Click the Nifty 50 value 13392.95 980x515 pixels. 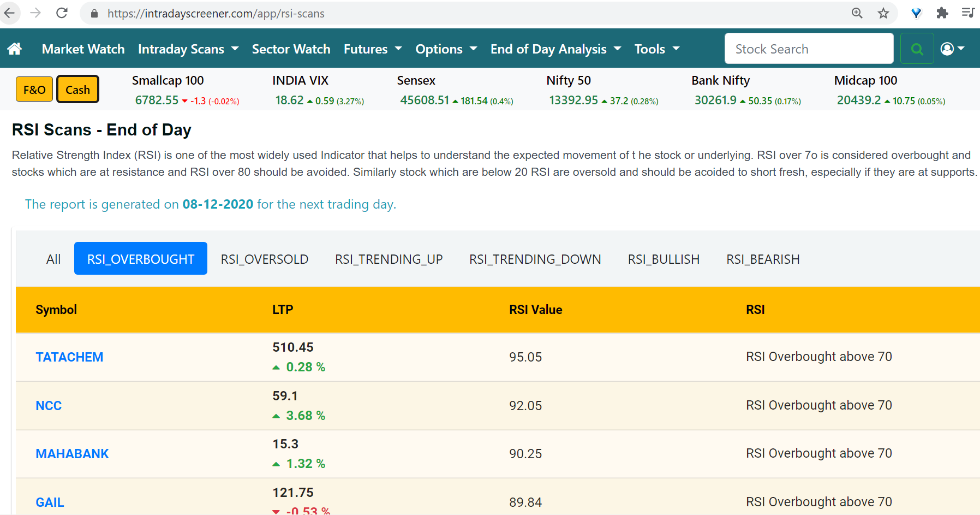point(573,100)
